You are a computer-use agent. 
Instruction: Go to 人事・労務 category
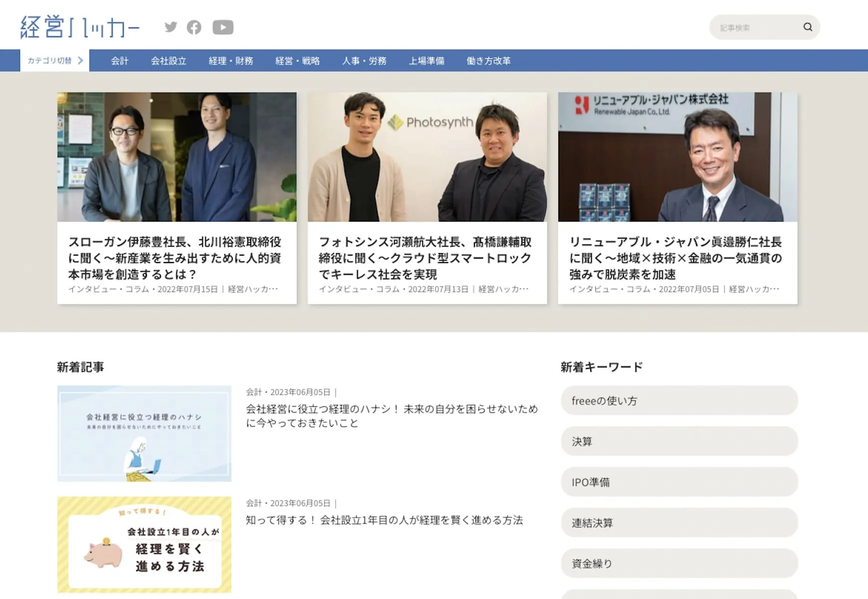(364, 61)
